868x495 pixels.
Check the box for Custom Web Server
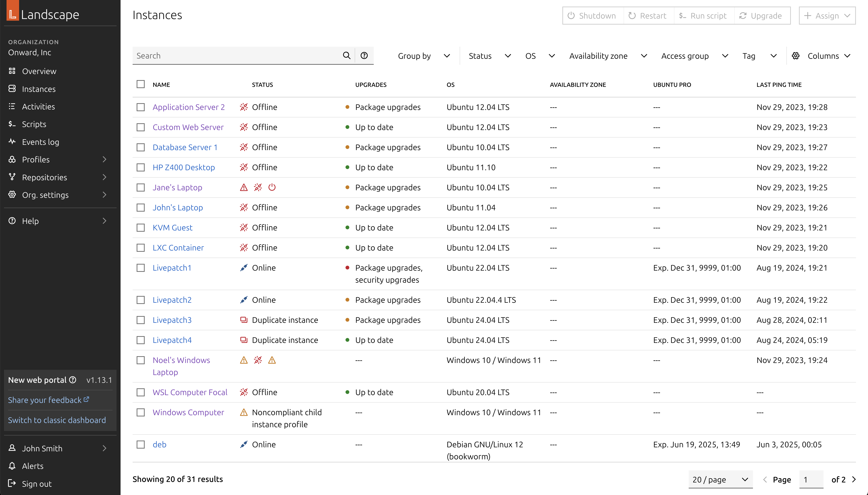click(x=140, y=127)
